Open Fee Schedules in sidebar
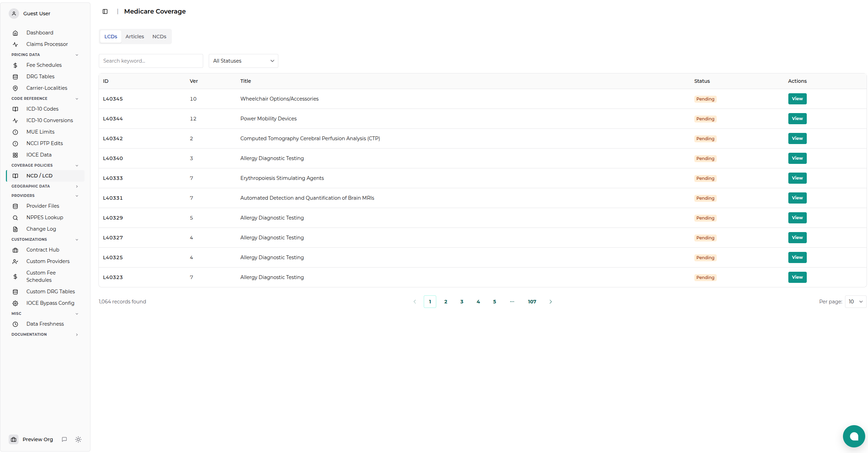 45,65
